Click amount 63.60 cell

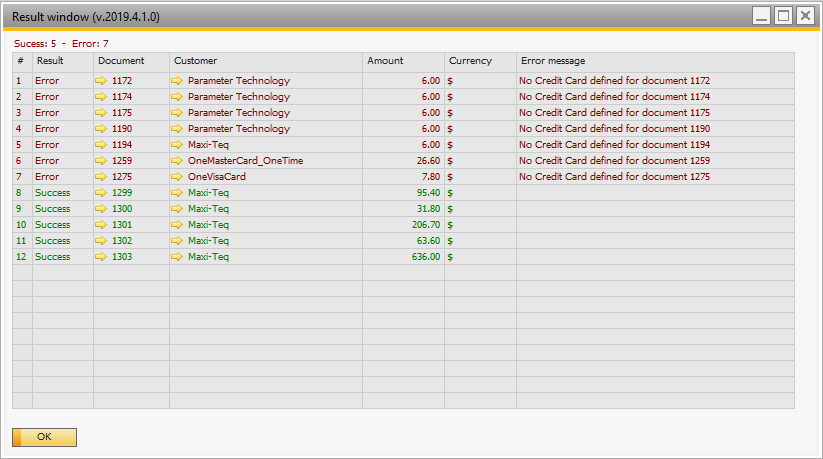click(x=404, y=241)
